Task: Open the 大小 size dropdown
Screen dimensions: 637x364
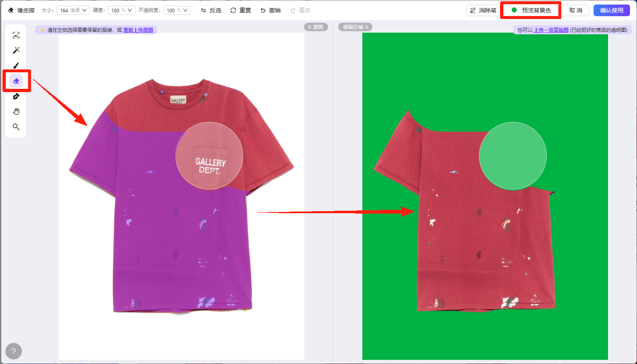Action: click(73, 10)
